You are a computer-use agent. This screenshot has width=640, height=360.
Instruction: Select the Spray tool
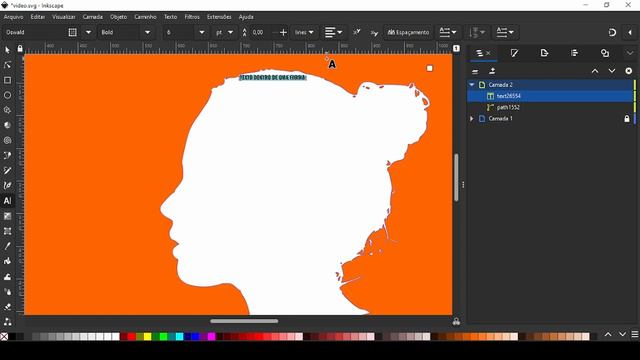click(7, 291)
